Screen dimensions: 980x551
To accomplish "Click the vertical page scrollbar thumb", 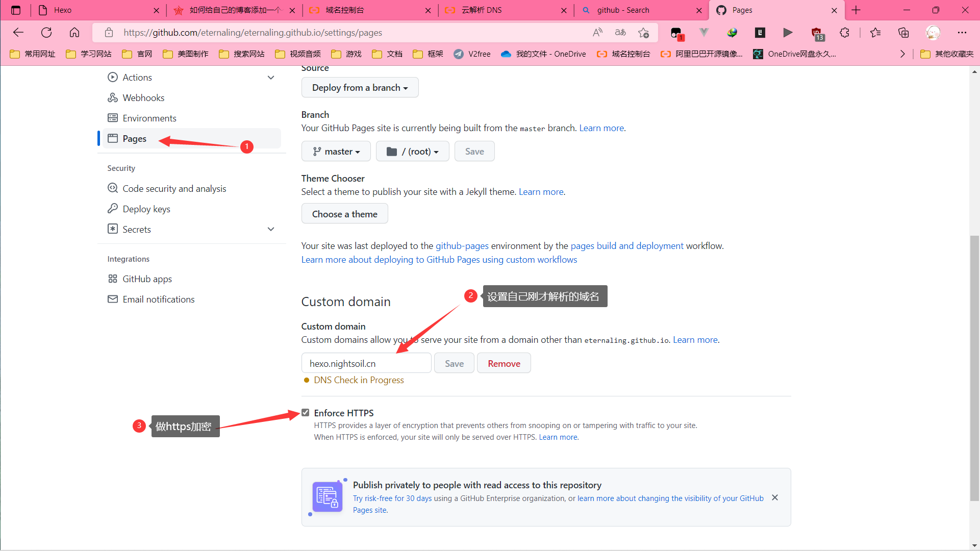I will [x=974, y=367].
